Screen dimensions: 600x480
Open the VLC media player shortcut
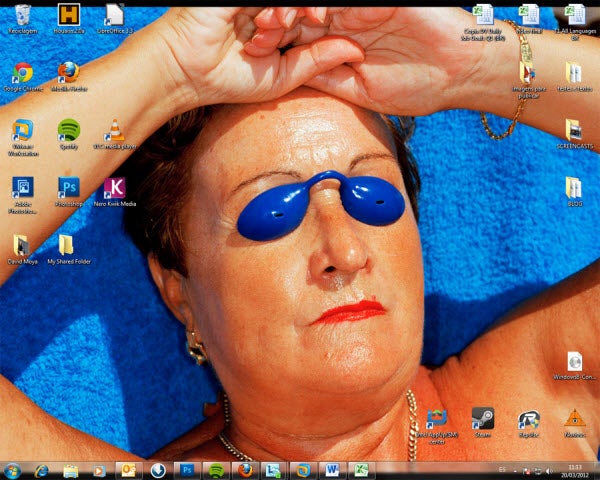(114, 130)
